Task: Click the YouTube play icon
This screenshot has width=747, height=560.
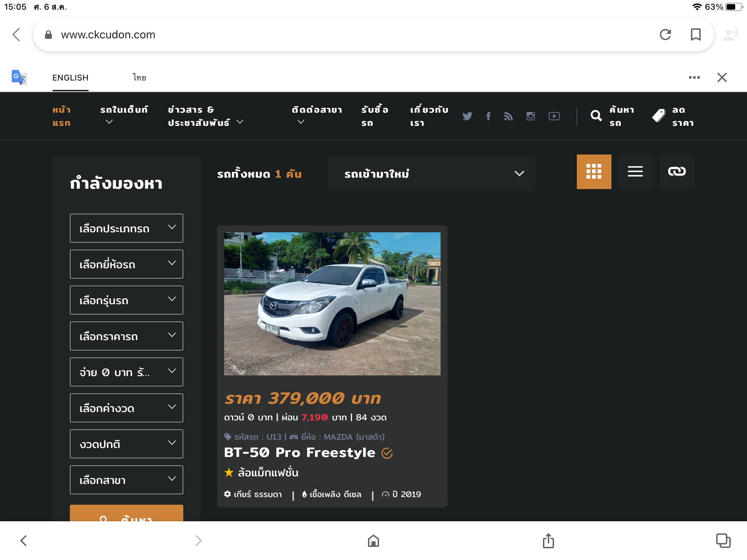Action: tap(554, 116)
